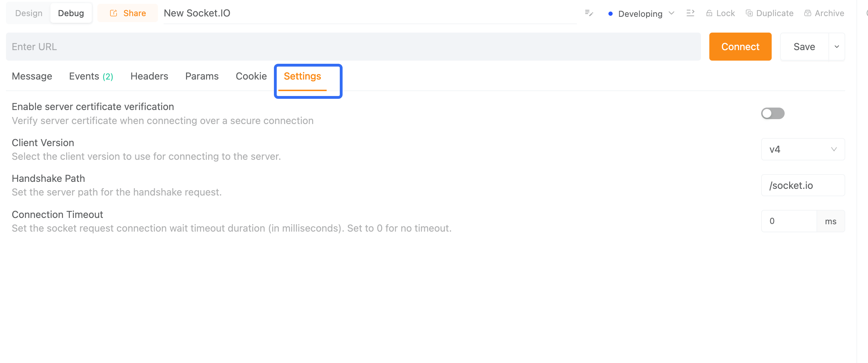Click the edit description icon next to the title
Screen dimensions: 868x363
[589, 13]
